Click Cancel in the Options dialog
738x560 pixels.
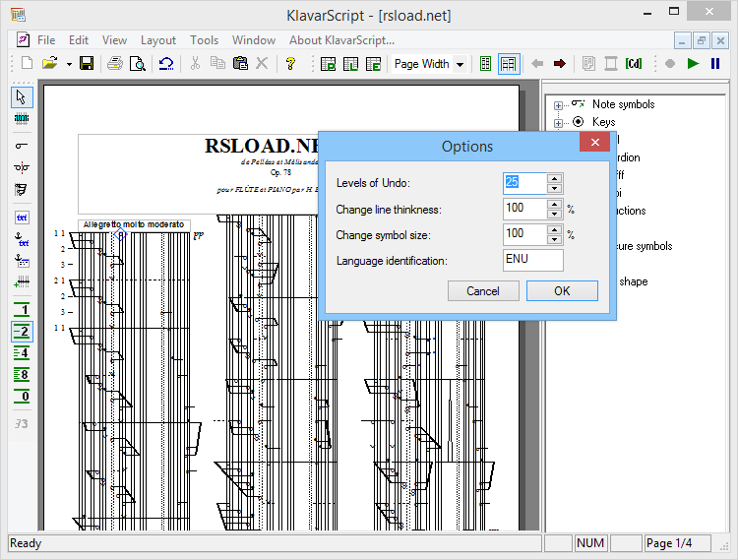[x=483, y=290]
